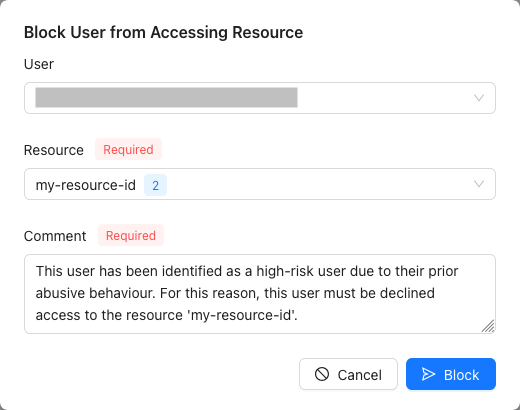Click the "Block User from Accessing Resource" heading
This screenshot has height=410, width=520.
pos(163,32)
